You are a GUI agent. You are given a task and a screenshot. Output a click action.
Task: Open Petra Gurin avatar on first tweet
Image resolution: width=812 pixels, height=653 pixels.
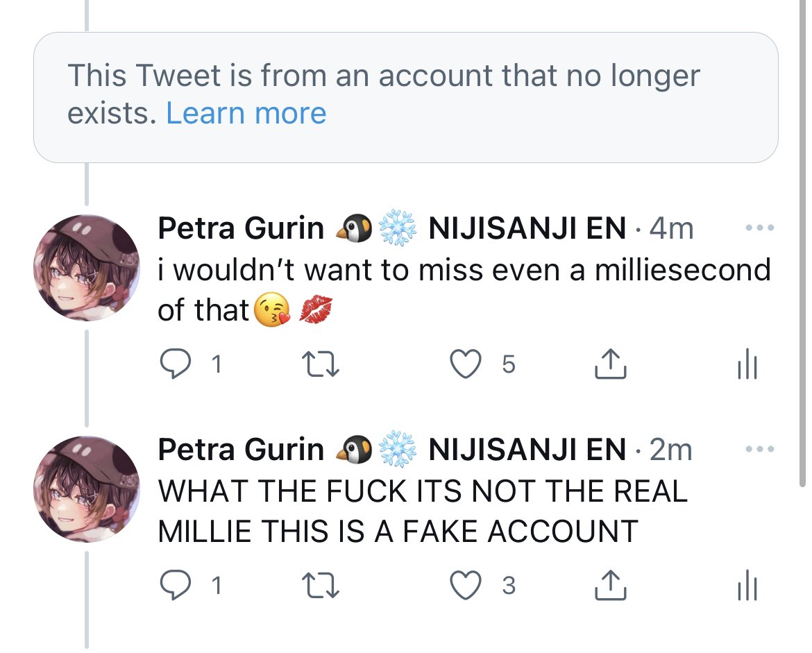pos(87,268)
